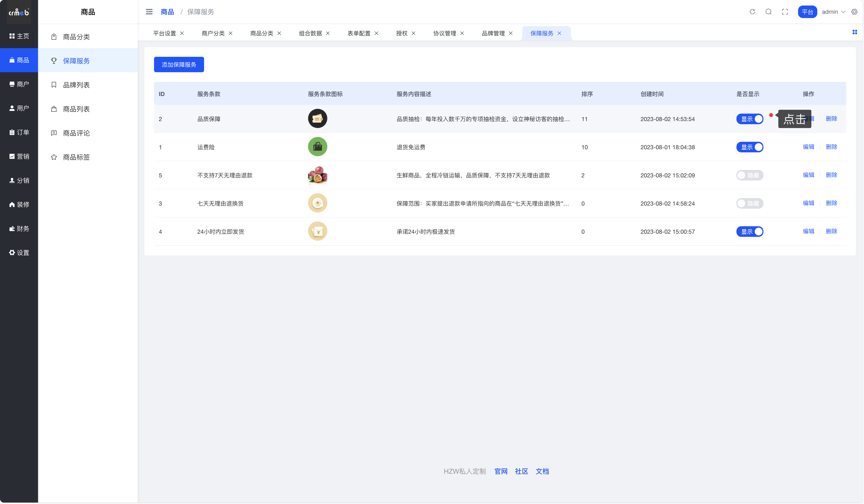Open settings gear icon beside admin
The image size is (864, 504).
(x=854, y=12)
